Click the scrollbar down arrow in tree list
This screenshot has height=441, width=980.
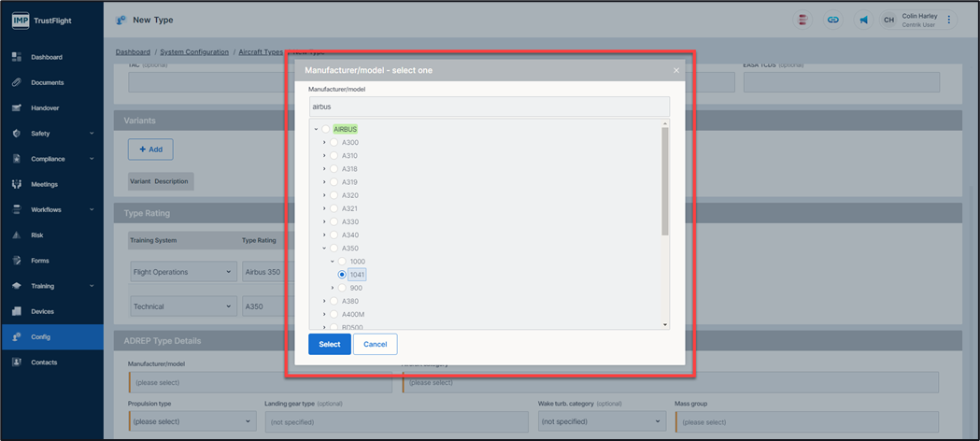(665, 325)
